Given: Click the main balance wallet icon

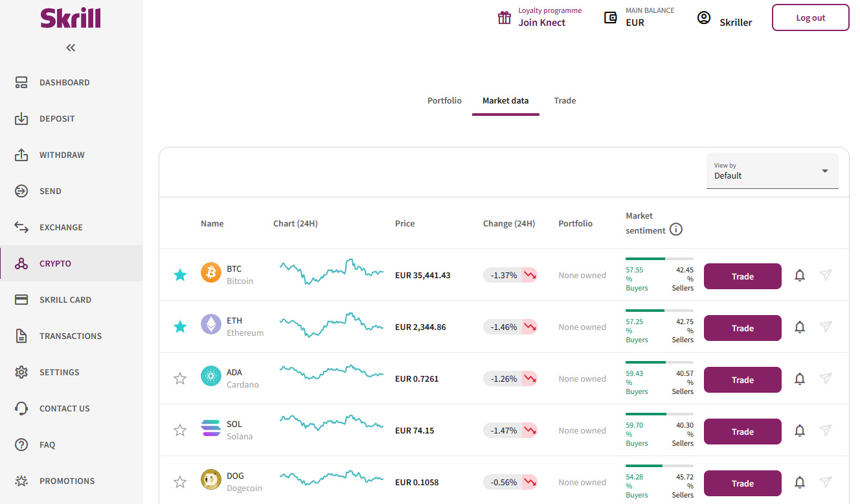Looking at the screenshot, I should pos(610,17).
